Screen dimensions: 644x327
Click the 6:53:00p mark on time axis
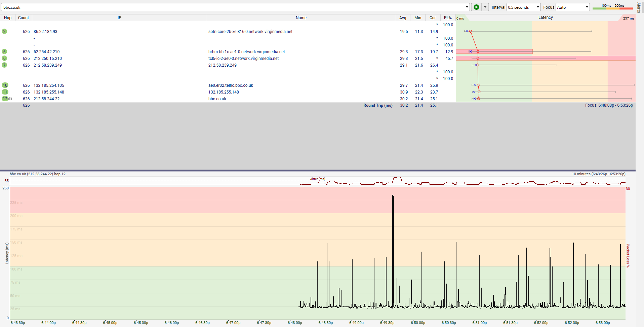point(603,323)
